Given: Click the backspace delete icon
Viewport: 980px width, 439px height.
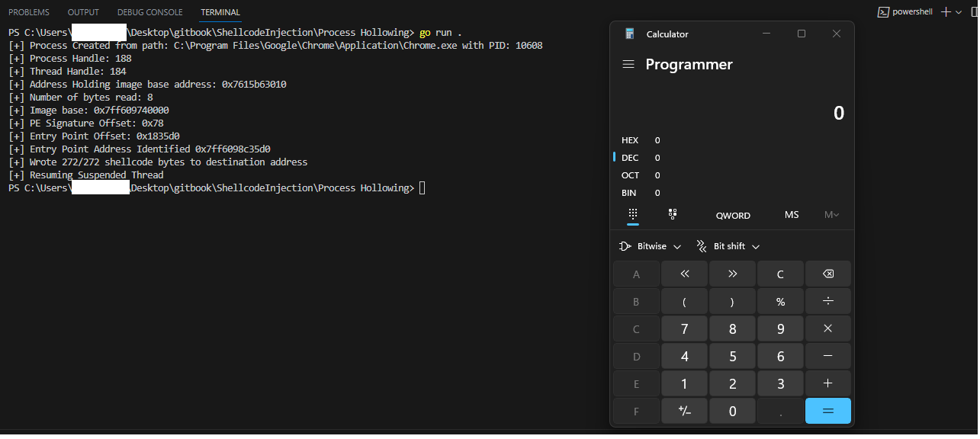Looking at the screenshot, I should click(827, 274).
